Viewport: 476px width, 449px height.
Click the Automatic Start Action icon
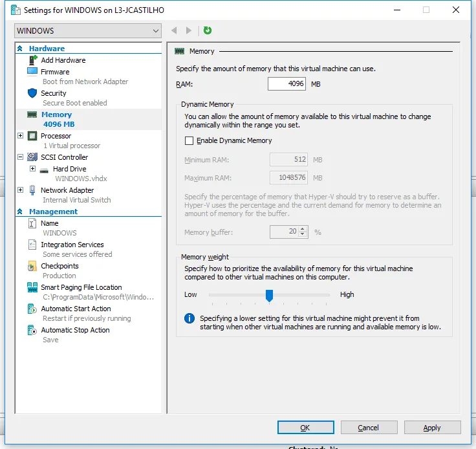coord(32,309)
